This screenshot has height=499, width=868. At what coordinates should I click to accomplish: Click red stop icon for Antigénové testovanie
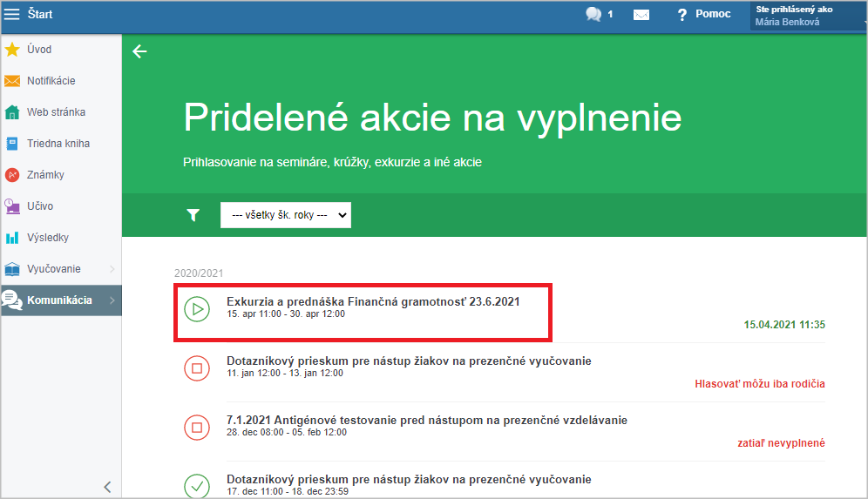pos(197,427)
